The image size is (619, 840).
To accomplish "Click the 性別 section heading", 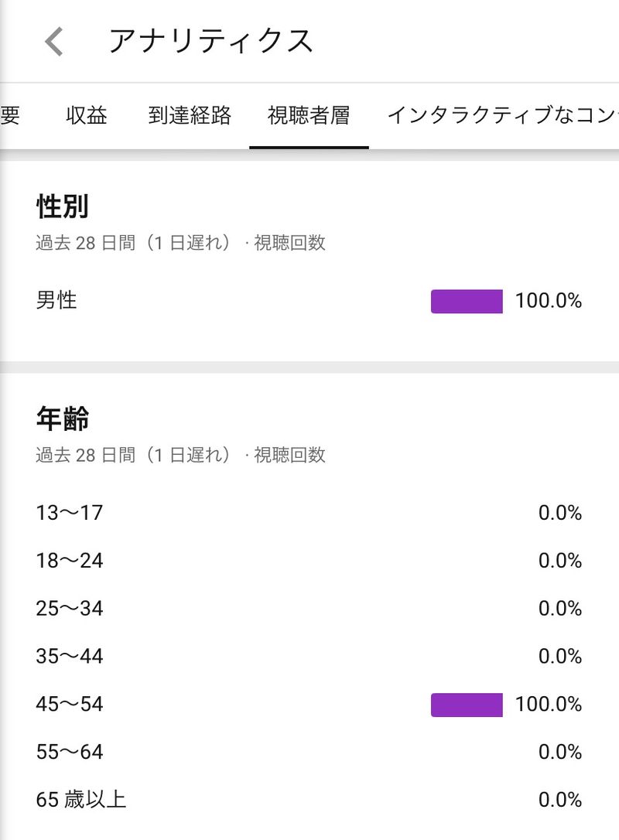I will 63,207.
